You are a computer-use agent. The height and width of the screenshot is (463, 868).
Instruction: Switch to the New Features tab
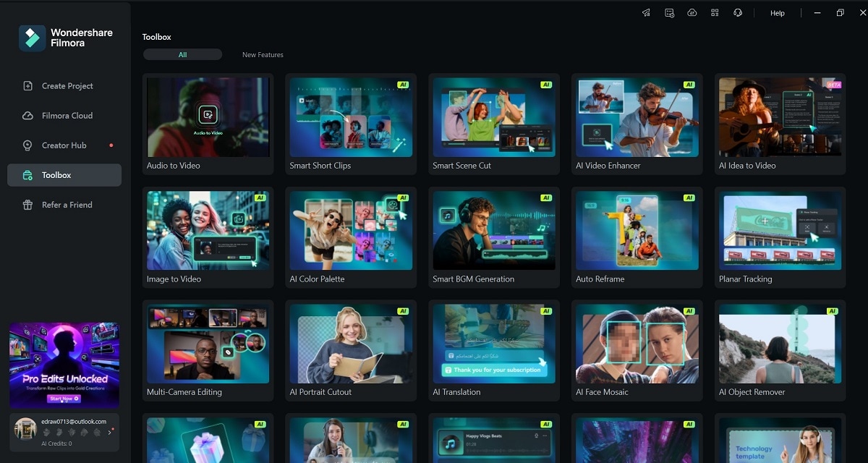coord(263,54)
